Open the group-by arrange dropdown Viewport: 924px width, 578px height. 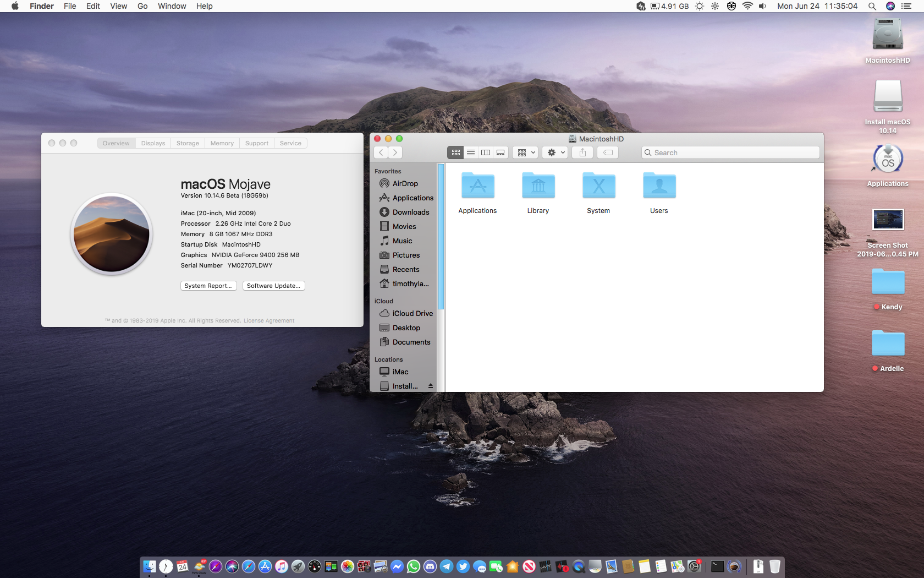click(525, 152)
